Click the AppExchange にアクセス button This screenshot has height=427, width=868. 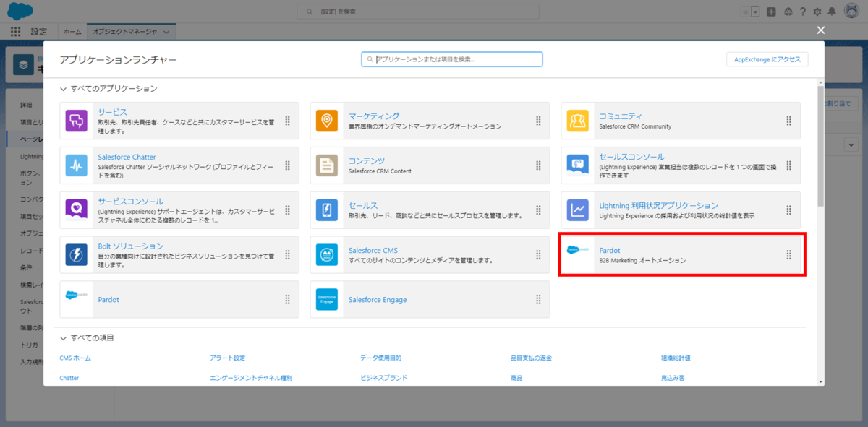coord(767,59)
